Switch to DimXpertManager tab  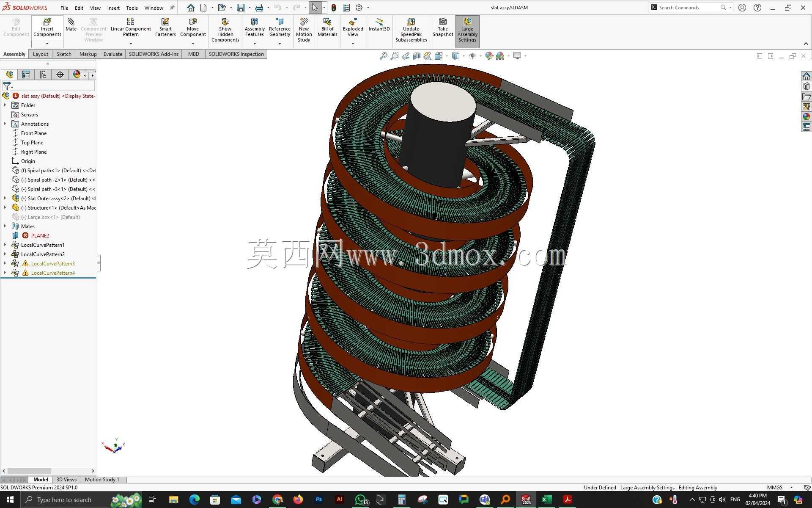[60, 75]
